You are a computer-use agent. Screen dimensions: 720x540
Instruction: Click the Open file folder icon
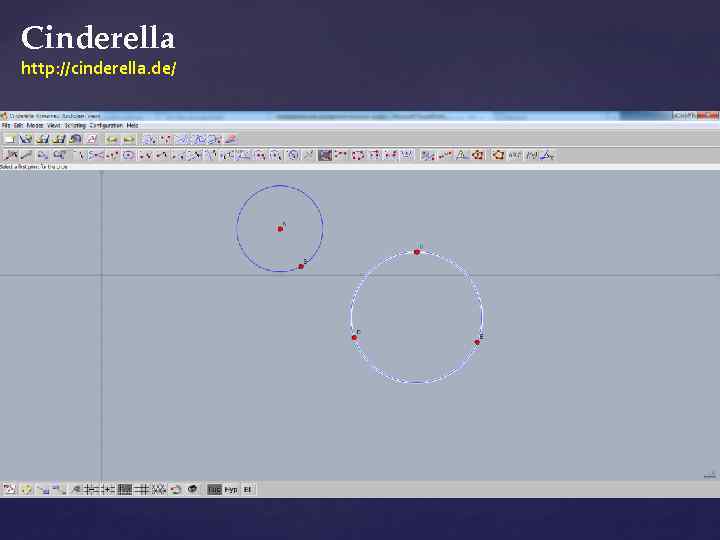(x=26, y=139)
